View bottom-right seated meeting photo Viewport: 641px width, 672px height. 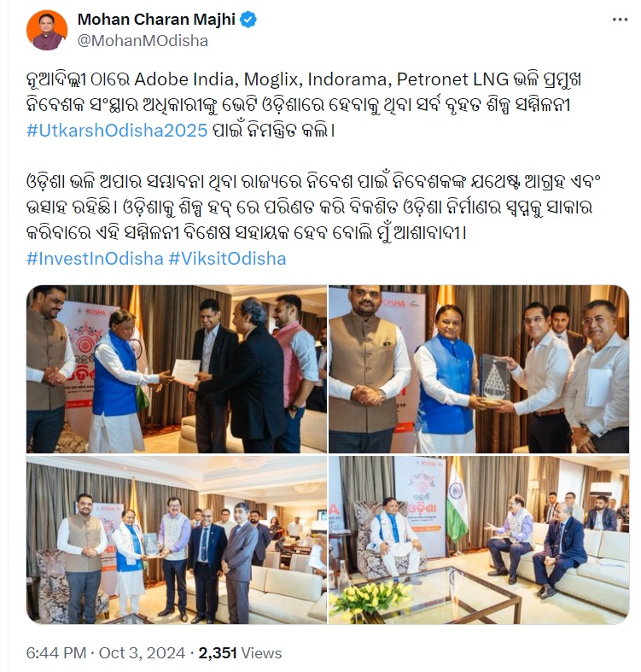click(479, 540)
